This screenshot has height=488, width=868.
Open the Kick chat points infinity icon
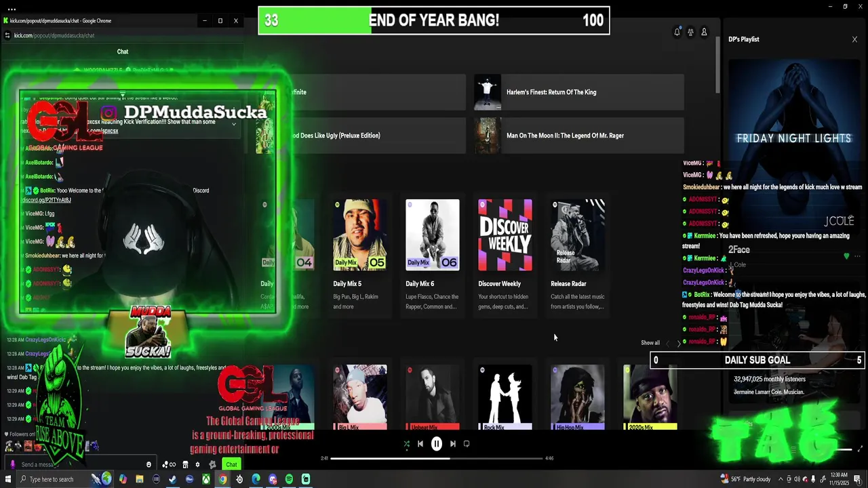pos(170,464)
